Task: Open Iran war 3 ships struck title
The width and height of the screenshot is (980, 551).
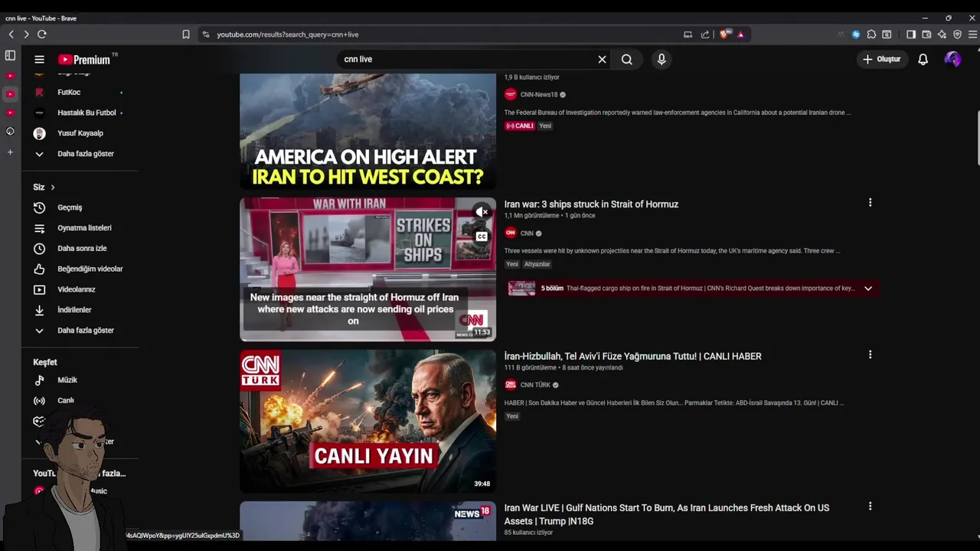Action: point(591,204)
